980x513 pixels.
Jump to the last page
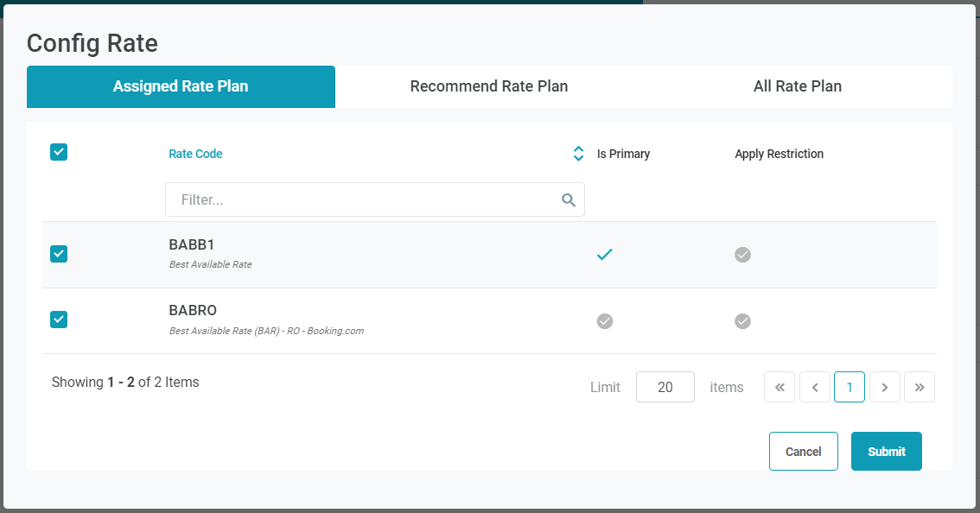click(920, 388)
